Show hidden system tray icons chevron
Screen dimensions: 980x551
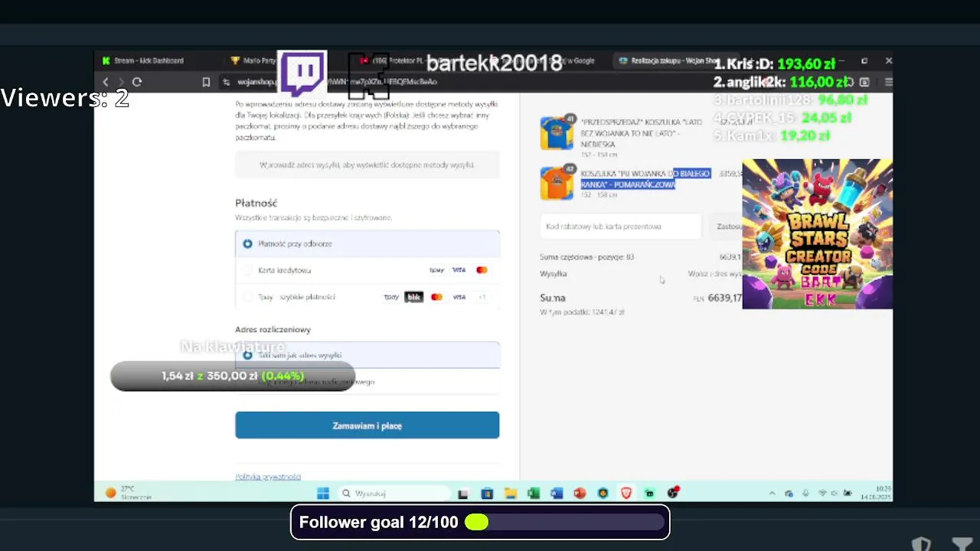tap(772, 494)
